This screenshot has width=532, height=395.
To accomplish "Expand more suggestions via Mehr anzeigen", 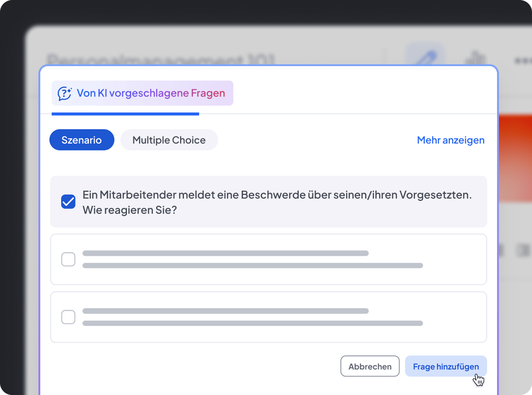I will [450, 140].
